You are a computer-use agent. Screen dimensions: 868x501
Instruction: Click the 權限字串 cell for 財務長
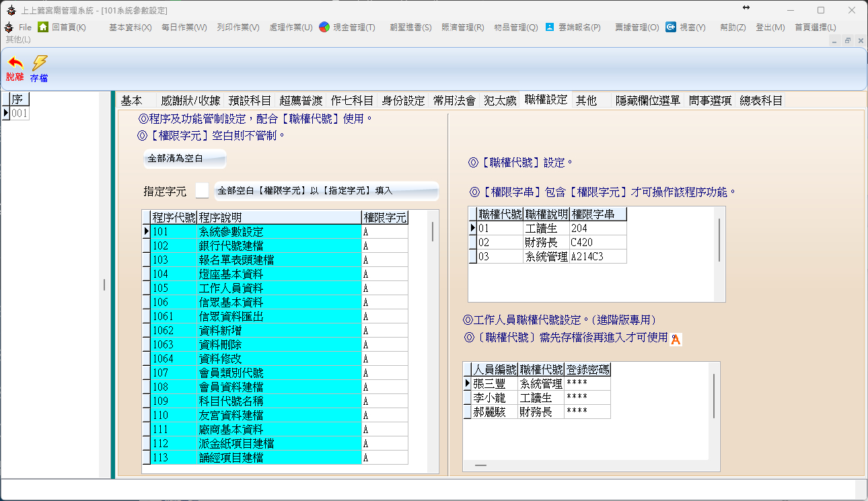(x=598, y=242)
